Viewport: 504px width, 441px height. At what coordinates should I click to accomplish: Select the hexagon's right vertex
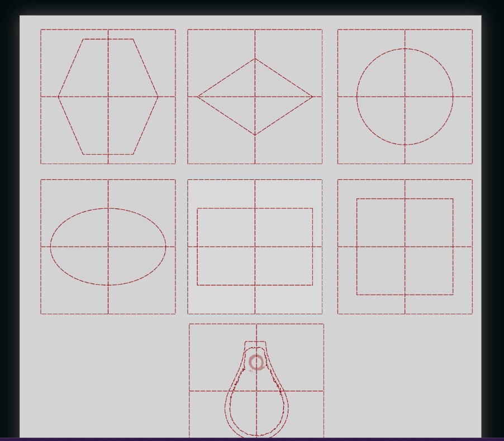point(158,97)
